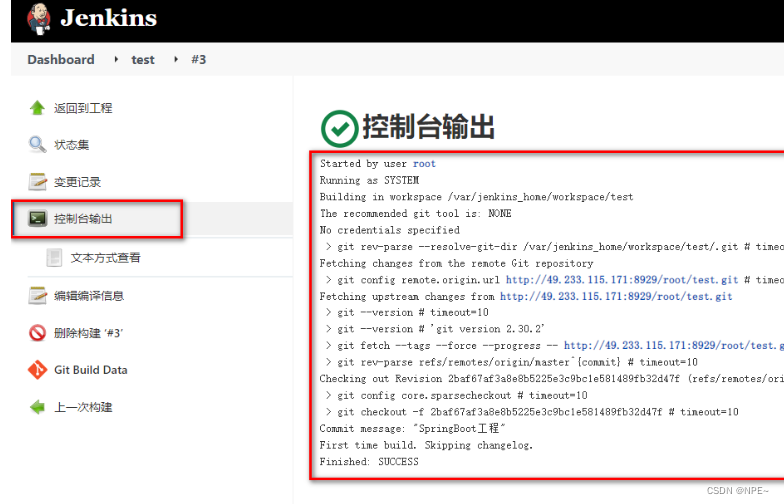Click the 控制台输出 page heading
Screen dimensions: 784x504
point(428,126)
